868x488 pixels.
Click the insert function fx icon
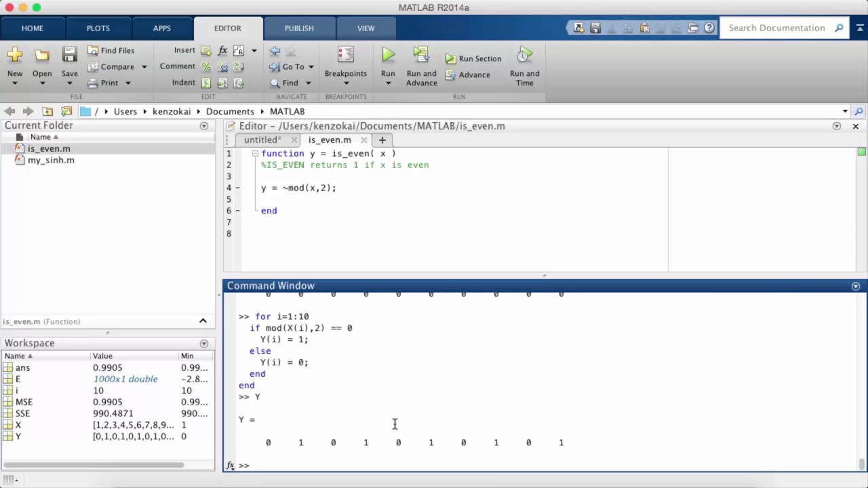pos(222,51)
